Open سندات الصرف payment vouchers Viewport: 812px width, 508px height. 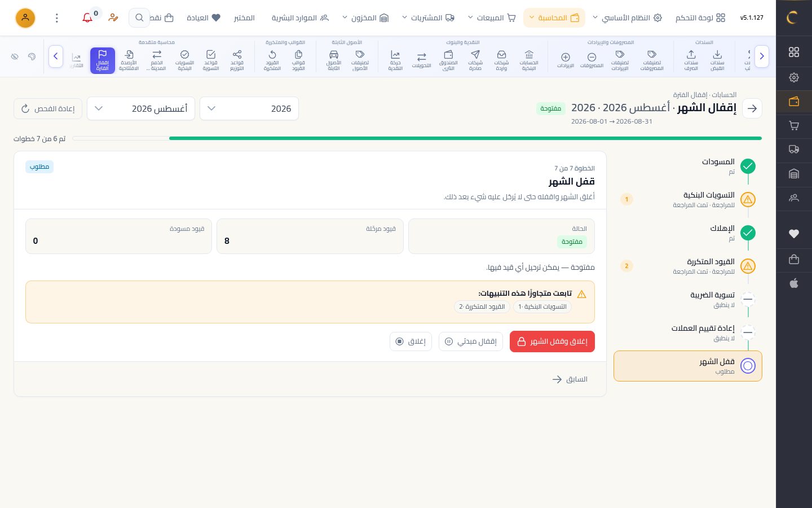pyautogui.click(x=691, y=60)
